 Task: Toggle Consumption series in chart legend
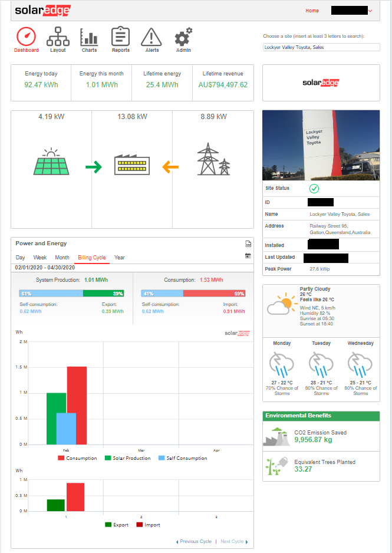(77, 458)
